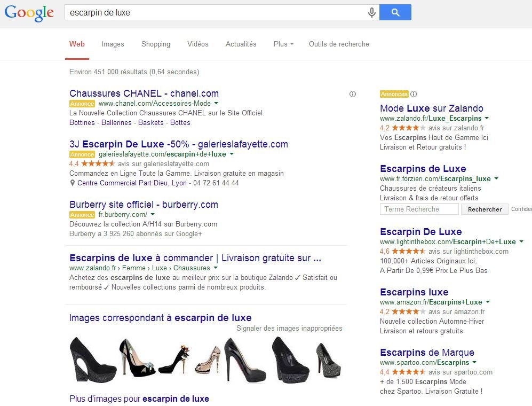Expand arrow next to zalando.fr/Luxe_Escarpins URL
The height and width of the screenshot is (406, 532).
click(487, 118)
